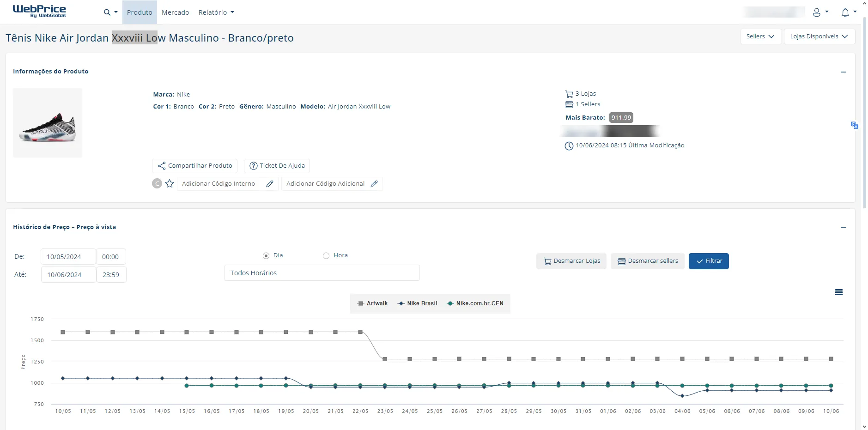The width and height of the screenshot is (868, 430).
Task: Click the sneaker product thumbnail
Action: tap(48, 123)
